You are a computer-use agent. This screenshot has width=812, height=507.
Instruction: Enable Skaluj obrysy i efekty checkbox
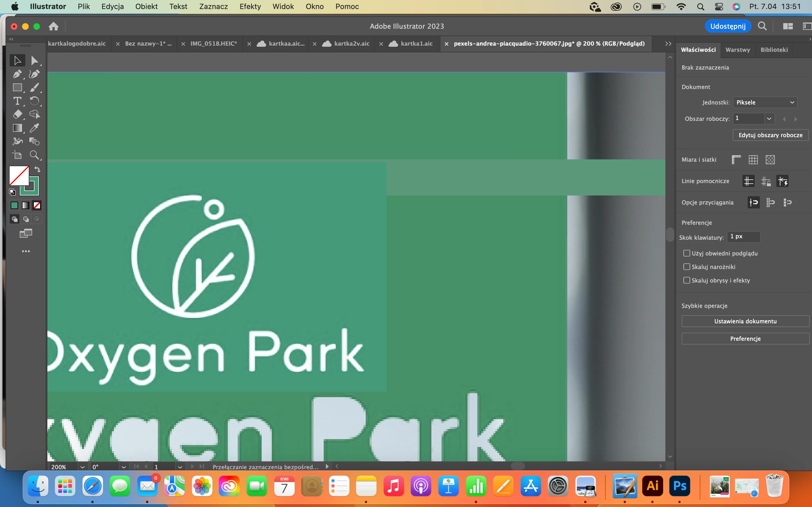point(687,280)
